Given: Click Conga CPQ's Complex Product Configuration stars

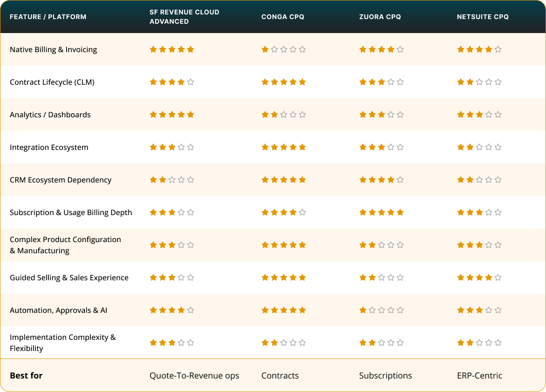Looking at the screenshot, I should tap(283, 245).
